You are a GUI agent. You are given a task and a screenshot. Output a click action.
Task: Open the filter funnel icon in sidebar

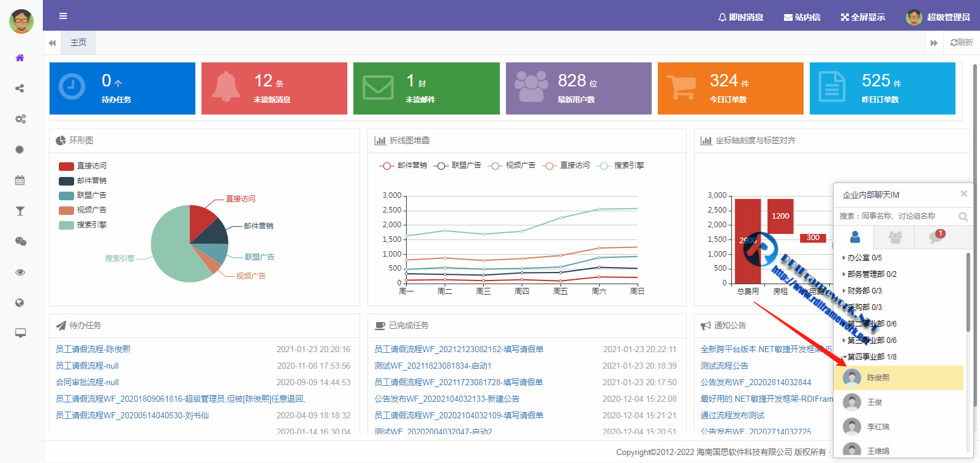[20, 211]
